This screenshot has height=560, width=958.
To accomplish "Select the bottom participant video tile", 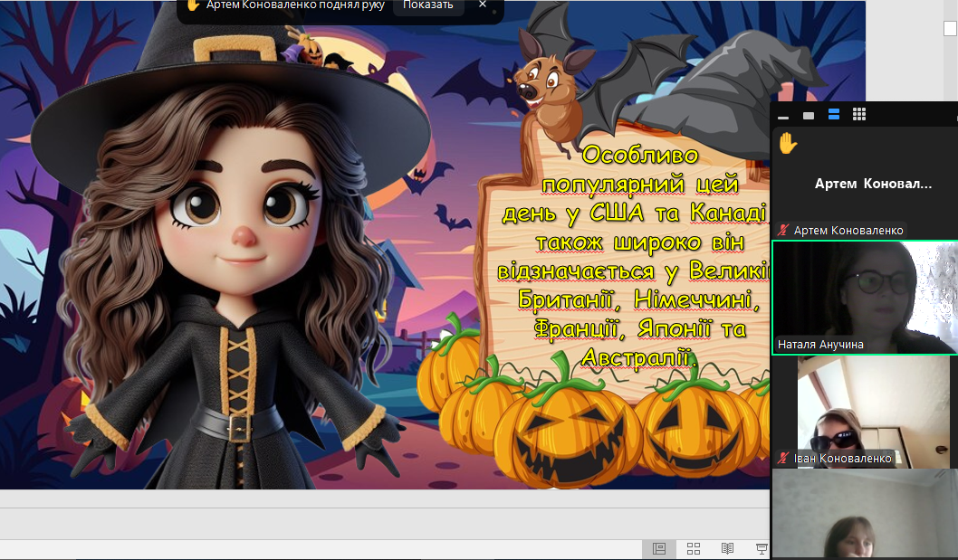I will coord(865,514).
